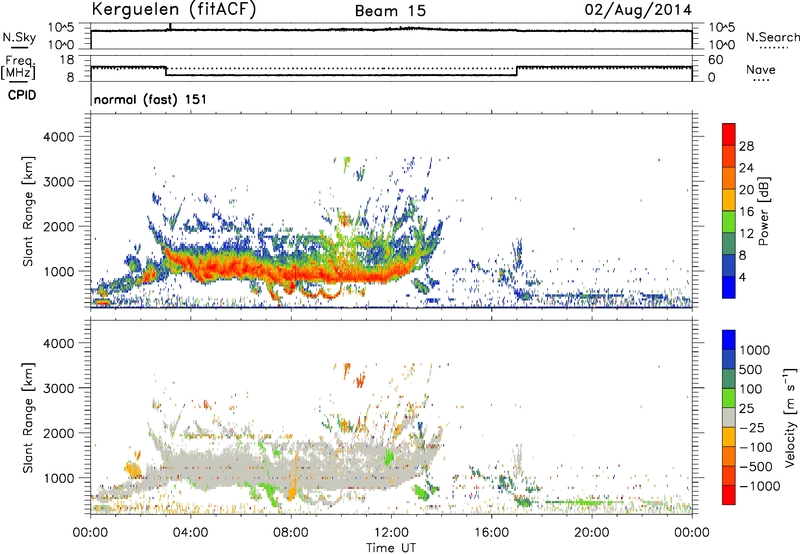
Task: Click the 4 dB tick on power colorbar
Action: [x=742, y=278]
